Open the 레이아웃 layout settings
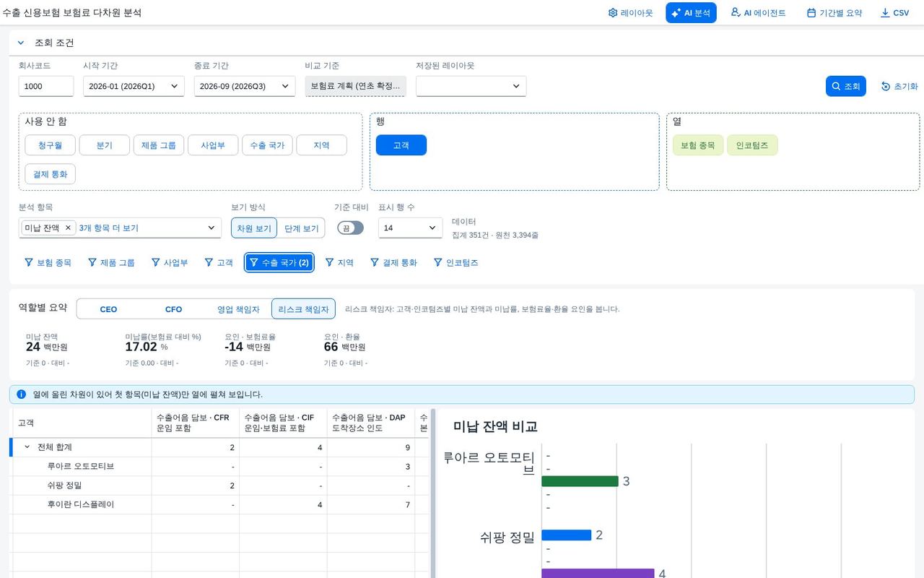Image resolution: width=924 pixels, height=578 pixels. tap(630, 13)
